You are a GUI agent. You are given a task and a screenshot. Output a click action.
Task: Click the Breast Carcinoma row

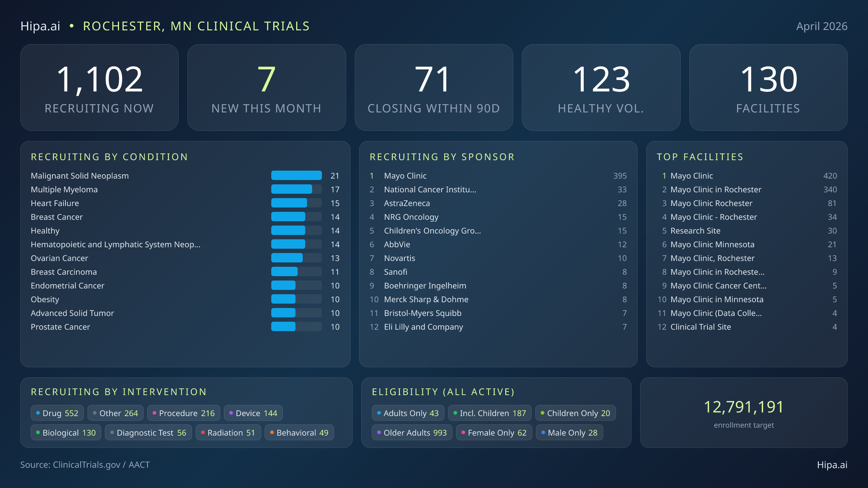pos(185,271)
